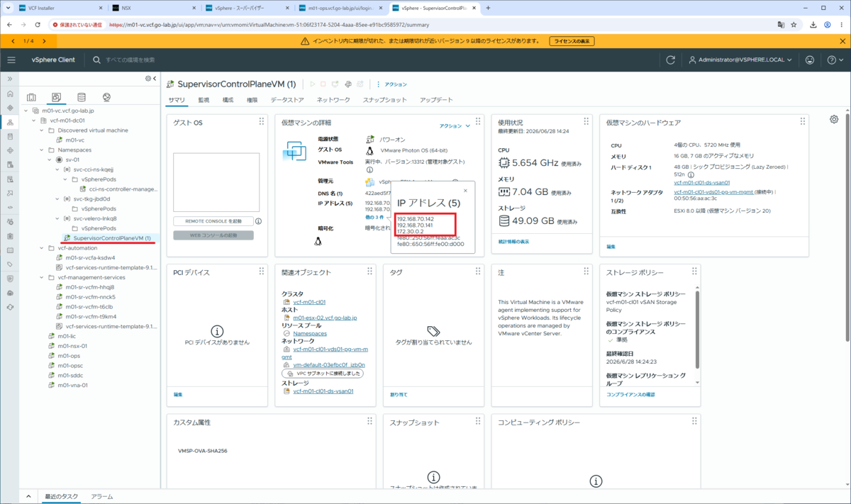Click drag handle on ゲスト OS card
This screenshot has height=504, width=851.
pyautogui.click(x=262, y=122)
